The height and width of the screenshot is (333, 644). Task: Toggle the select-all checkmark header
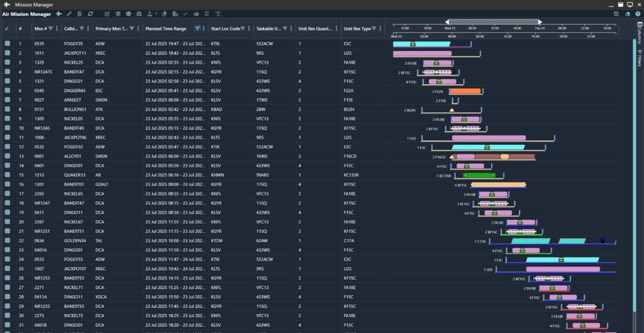pos(6,29)
